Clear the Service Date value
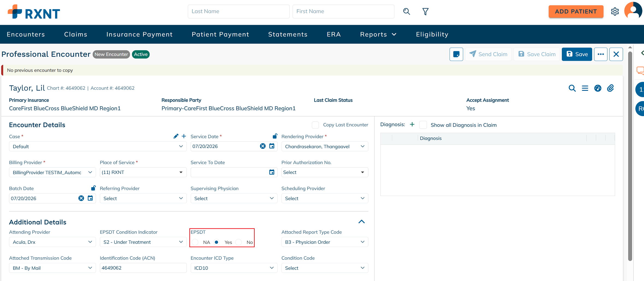Screen dimensions: 644x281 [263, 146]
